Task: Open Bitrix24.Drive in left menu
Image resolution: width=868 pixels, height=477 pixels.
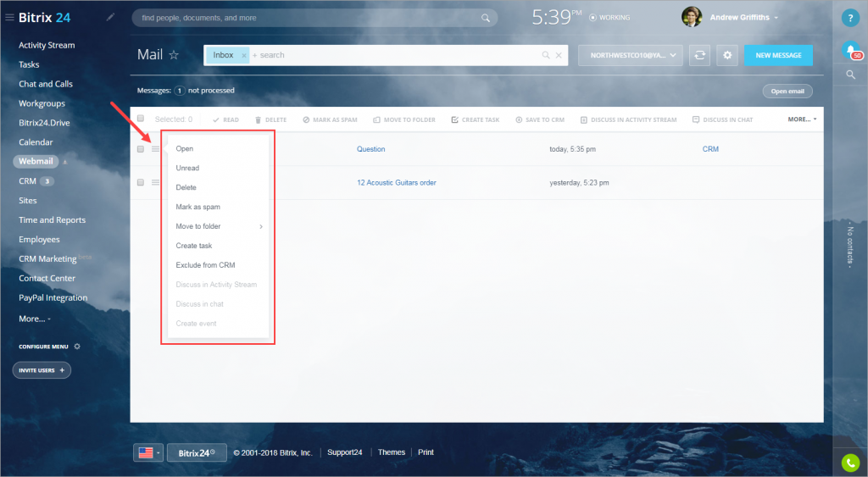Action: click(x=44, y=123)
